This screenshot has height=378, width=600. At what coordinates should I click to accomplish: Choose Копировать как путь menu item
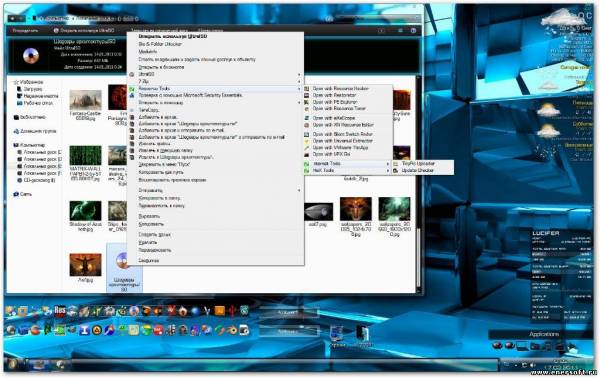(x=161, y=172)
